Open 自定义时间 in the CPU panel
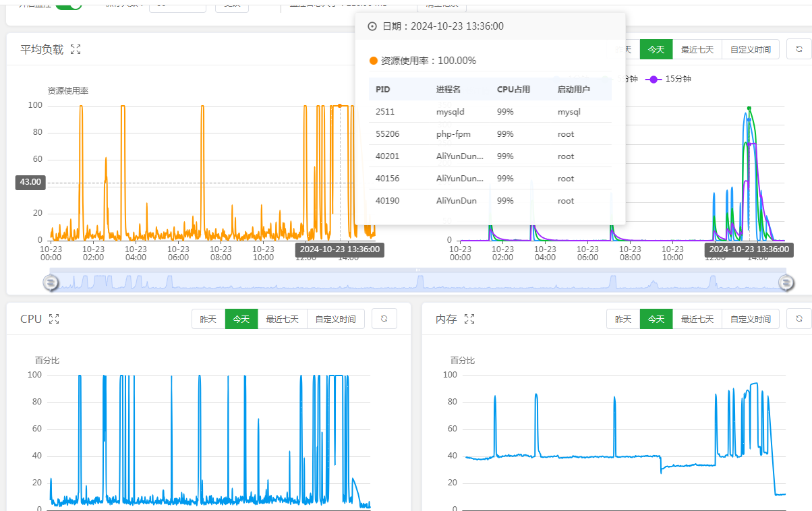This screenshot has height=511, width=812. [336, 319]
